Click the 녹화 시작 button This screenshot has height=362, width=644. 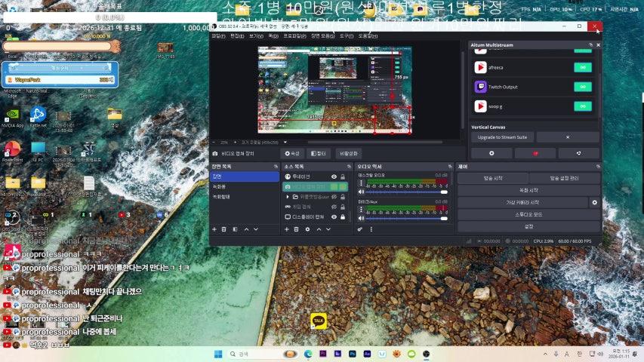click(528, 191)
